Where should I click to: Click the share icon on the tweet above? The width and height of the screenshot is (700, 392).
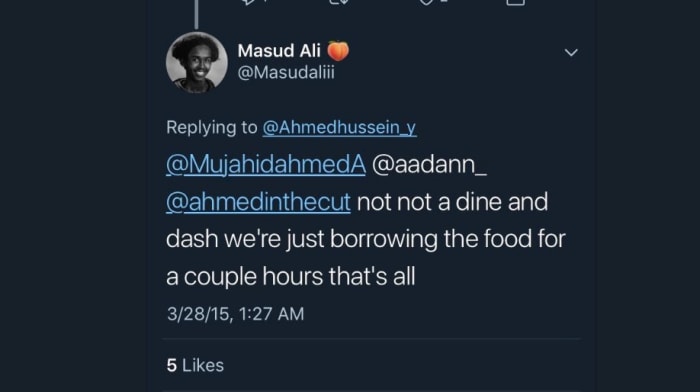pos(515,2)
